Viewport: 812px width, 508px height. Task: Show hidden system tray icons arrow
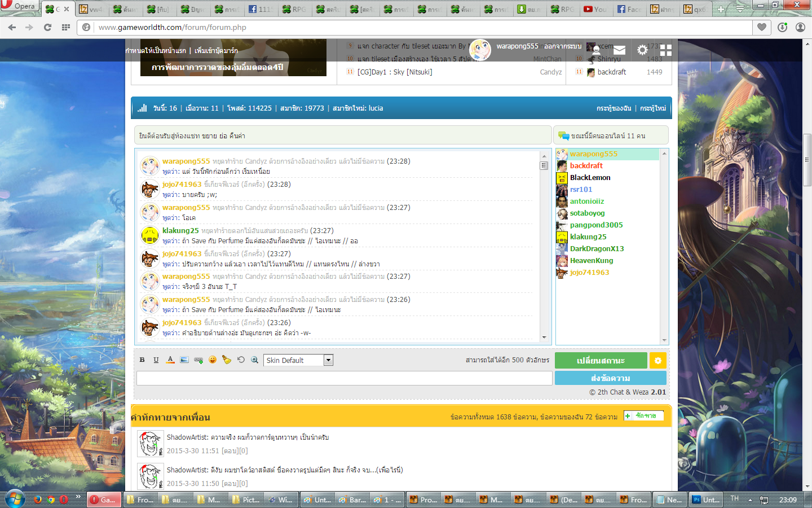click(x=750, y=500)
